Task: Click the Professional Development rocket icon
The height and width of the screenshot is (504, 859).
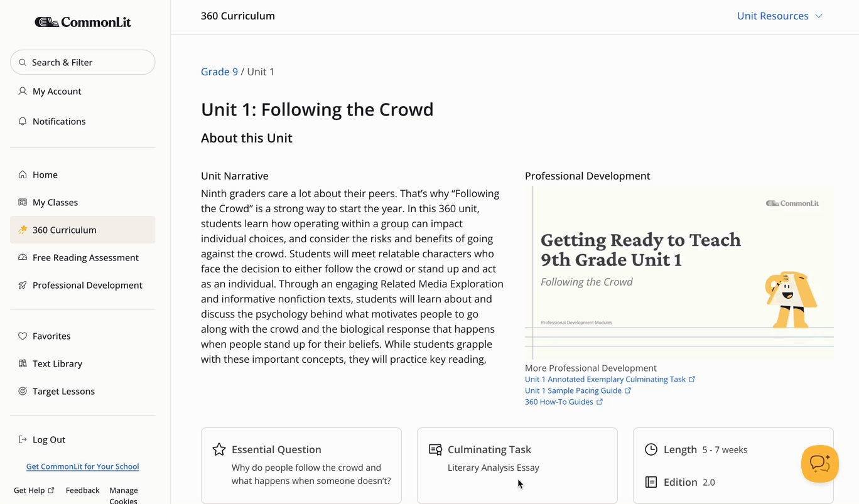Action: pyautogui.click(x=23, y=285)
